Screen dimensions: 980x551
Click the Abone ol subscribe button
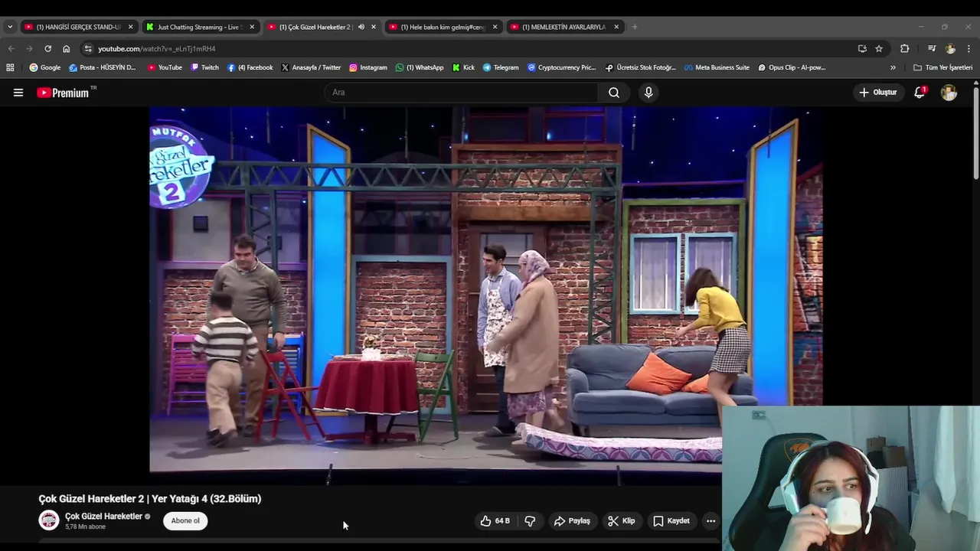point(185,521)
